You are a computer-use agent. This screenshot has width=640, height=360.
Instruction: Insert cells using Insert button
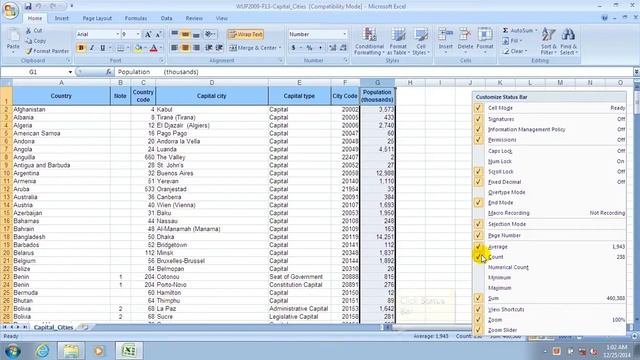coord(446,41)
